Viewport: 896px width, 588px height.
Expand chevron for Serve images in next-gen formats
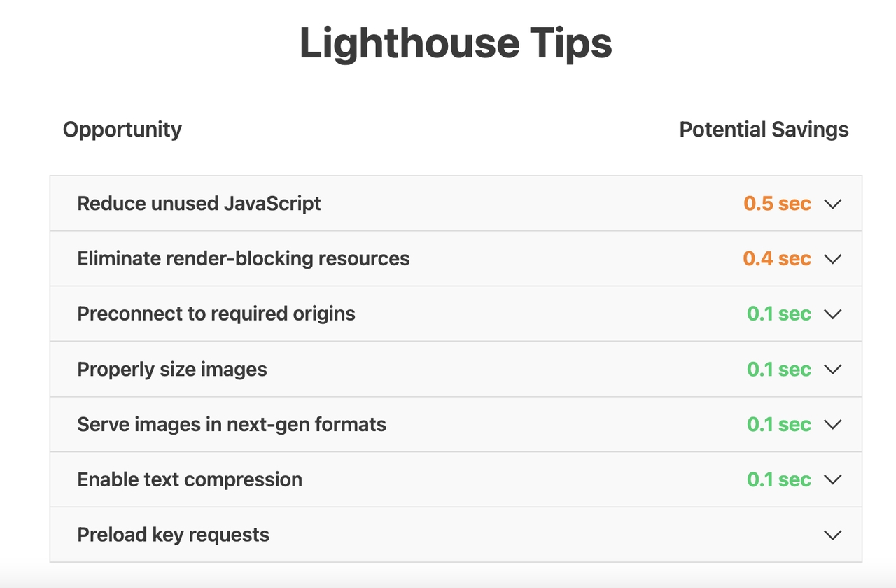coord(832,425)
